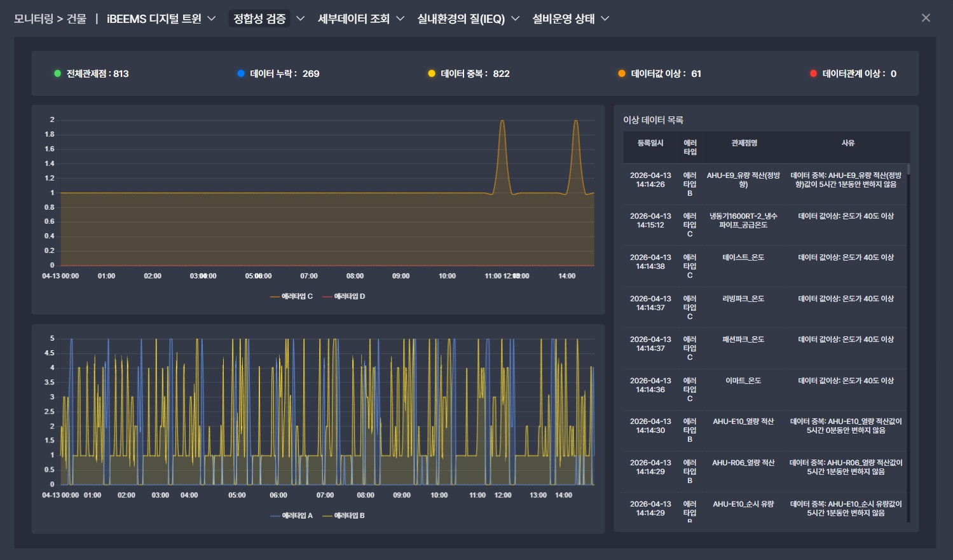This screenshot has width=953, height=560.
Task: Click the 모니터링 > 건물 breadcrumb
Action: pyautogui.click(x=50, y=18)
